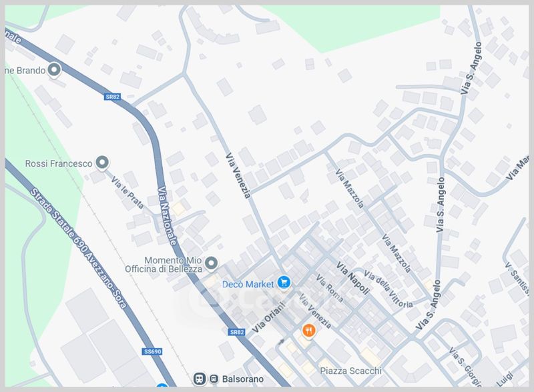Click the lower SR82 shield near Via Oriani
The width and height of the screenshot is (534, 392).
[x=237, y=332]
